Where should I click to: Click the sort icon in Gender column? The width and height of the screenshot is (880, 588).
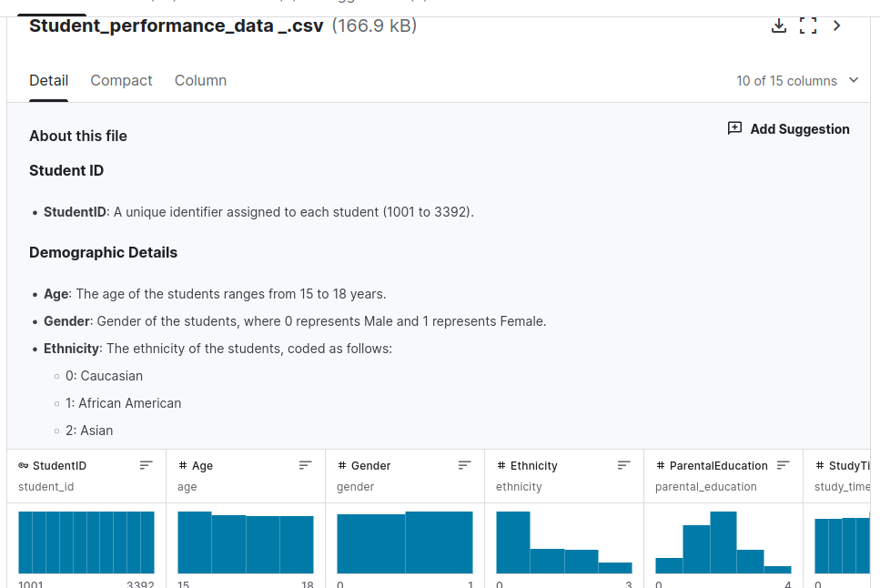click(x=464, y=465)
